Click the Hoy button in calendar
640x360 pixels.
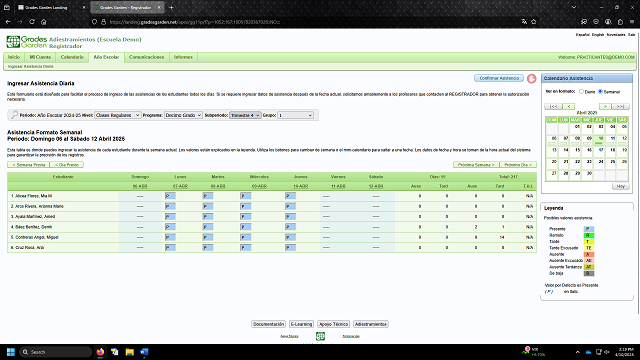pyautogui.click(x=620, y=186)
